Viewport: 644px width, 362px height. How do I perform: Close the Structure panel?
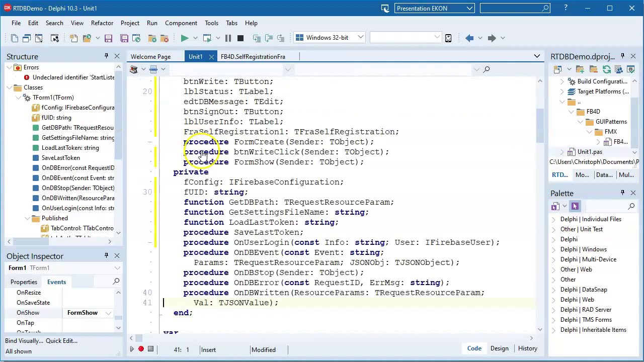coord(117,56)
